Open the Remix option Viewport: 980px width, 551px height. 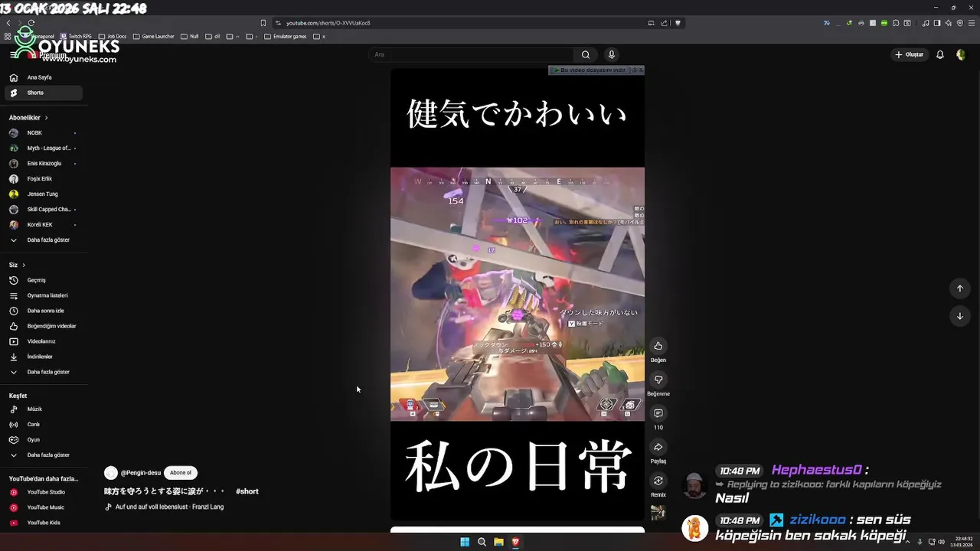click(x=658, y=481)
